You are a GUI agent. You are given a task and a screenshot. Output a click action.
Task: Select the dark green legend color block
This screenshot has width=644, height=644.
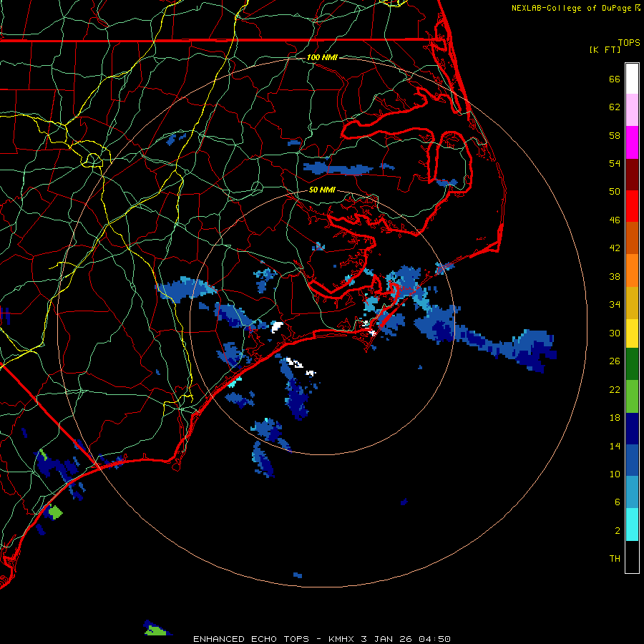(632, 364)
